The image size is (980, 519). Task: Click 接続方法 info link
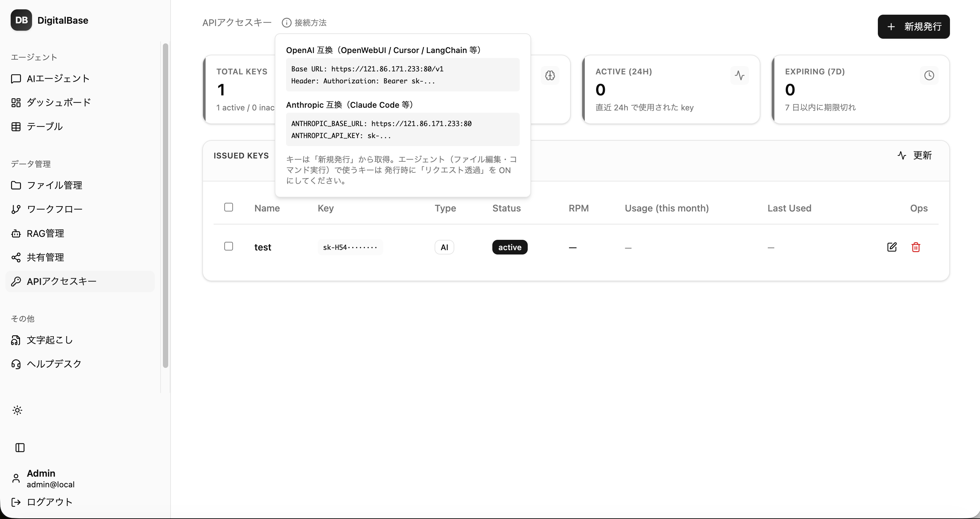(x=304, y=23)
